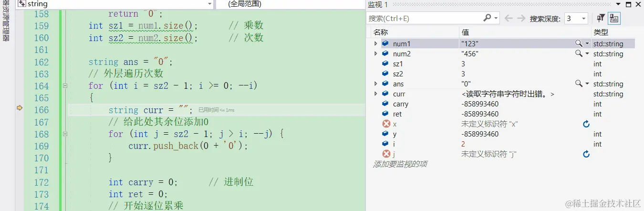The height and width of the screenshot is (211, 644).
Task: Select the <读取字符串字符时出错。> value
Action: 508,94
